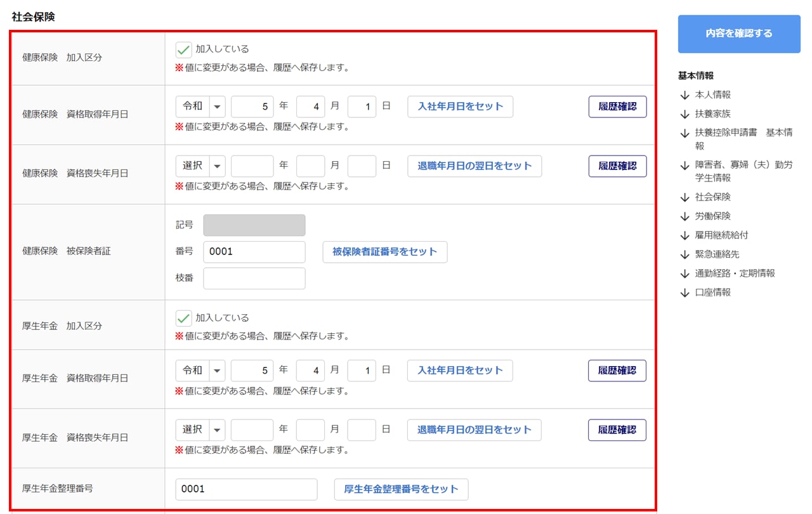
Task: Click 退職年月日の翌日をセット for 厚生年金 資格喪失
Action: (475, 430)
